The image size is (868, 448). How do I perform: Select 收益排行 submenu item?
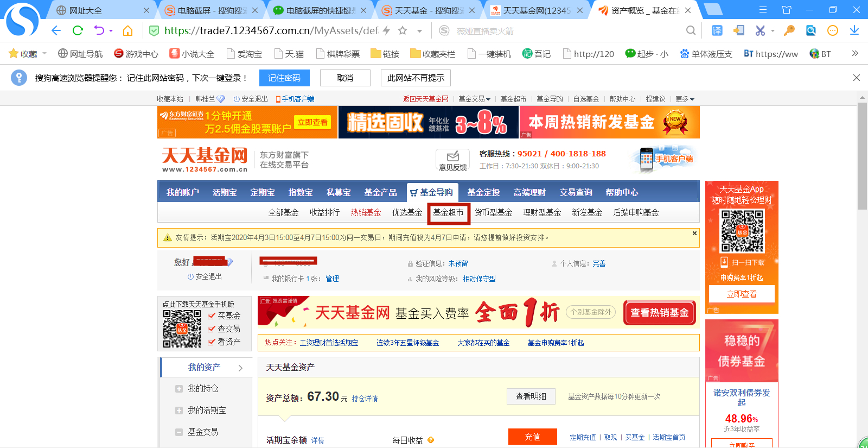coord(325,212)
